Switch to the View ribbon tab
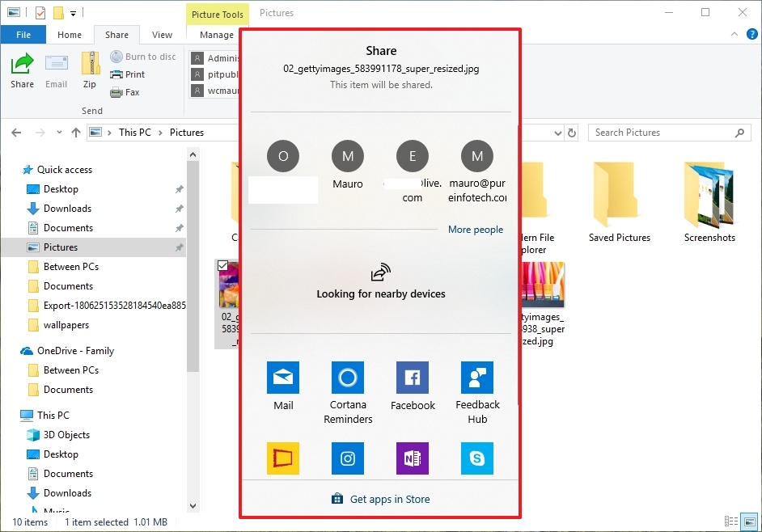Image resolution: width=762 pixels, height=532 pixels. pos(162,35)
